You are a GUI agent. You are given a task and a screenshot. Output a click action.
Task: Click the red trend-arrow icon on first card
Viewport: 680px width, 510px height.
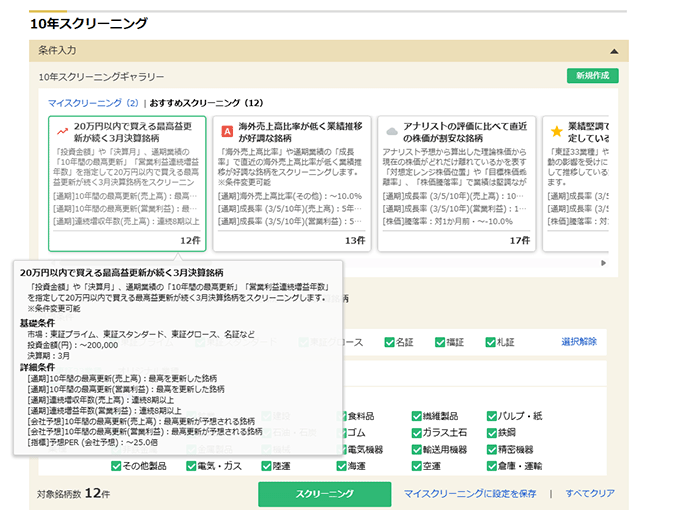62,131
